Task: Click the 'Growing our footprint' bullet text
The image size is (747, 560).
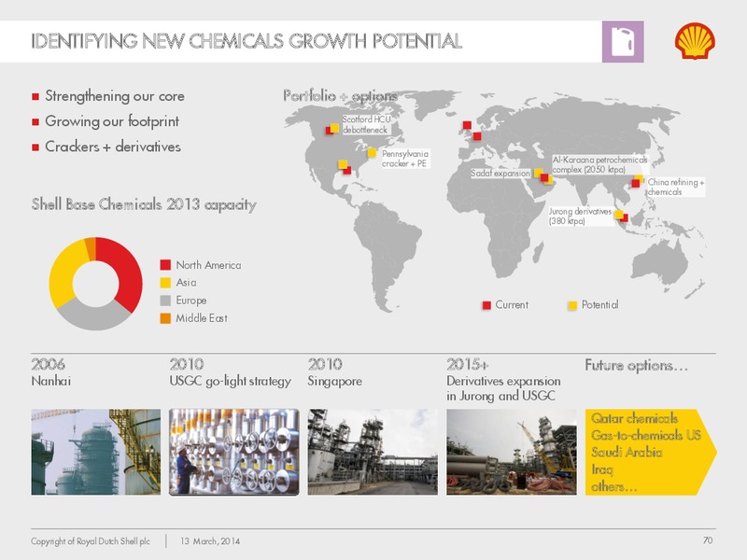Action: (112, 121)
